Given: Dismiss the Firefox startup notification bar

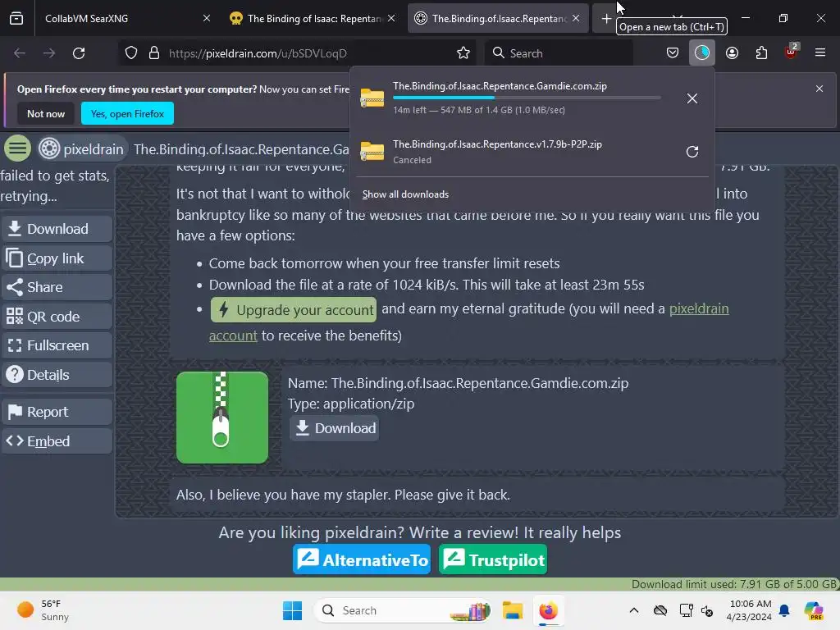Looking at the screenshot, I should click(819, 89).
